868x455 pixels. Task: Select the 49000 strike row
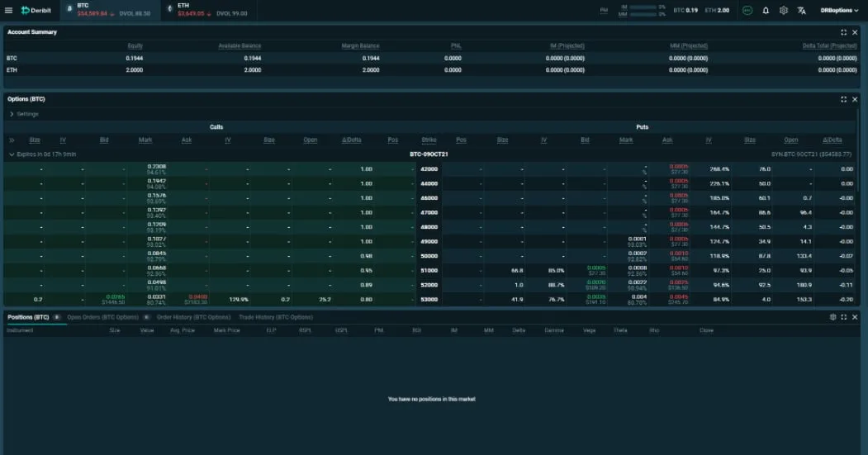pos(429,241)
